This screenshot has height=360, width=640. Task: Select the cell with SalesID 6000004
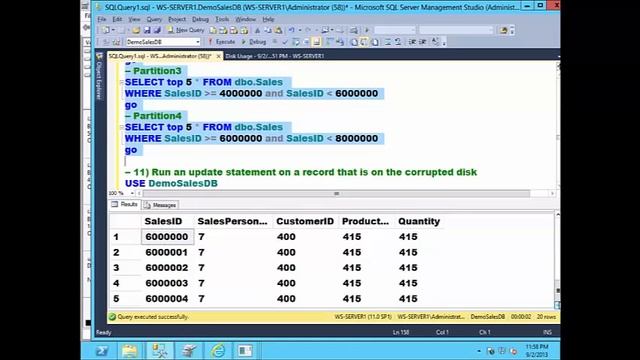point(167,299)
